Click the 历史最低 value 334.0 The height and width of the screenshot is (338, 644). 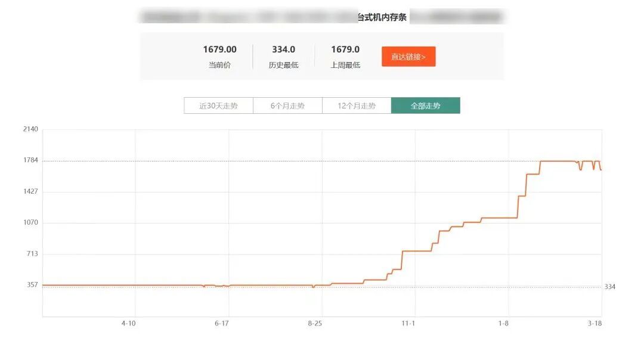tap(283, 49)
